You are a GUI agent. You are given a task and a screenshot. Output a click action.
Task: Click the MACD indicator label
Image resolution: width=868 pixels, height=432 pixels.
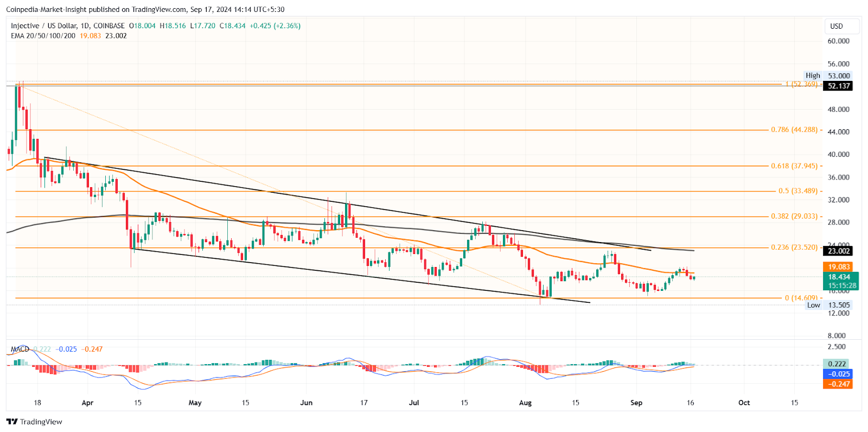click(20, 349)
